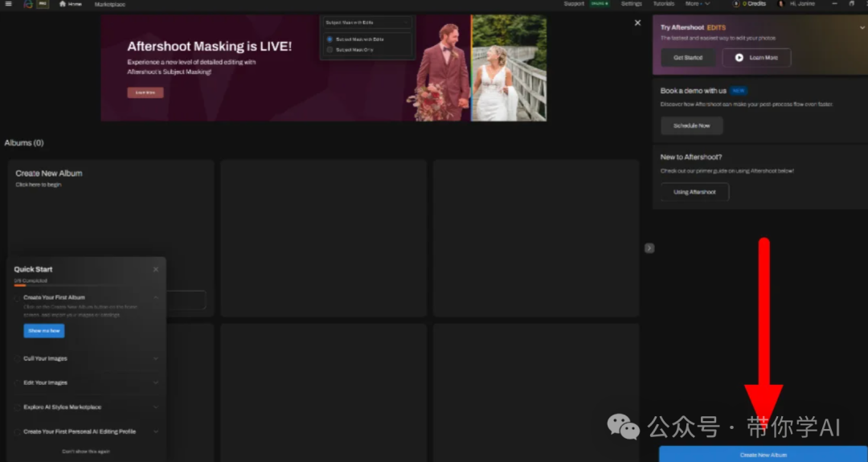Go to the Home tab
The image size is (868, 462).
point(70,4)
